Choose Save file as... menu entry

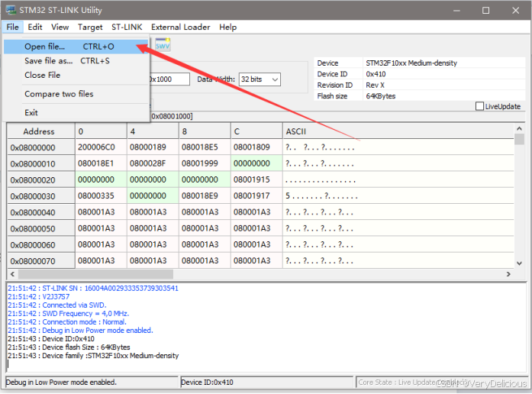coord(76,61)
